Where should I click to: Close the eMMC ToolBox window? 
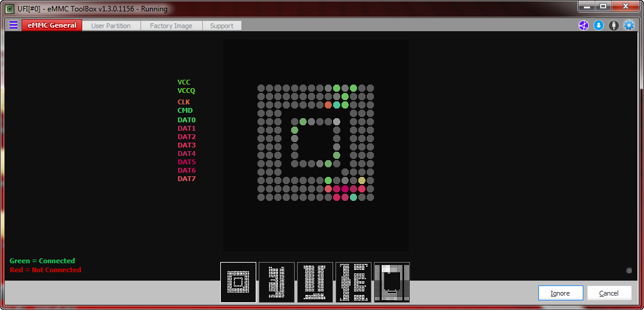(x=625, y=6)
